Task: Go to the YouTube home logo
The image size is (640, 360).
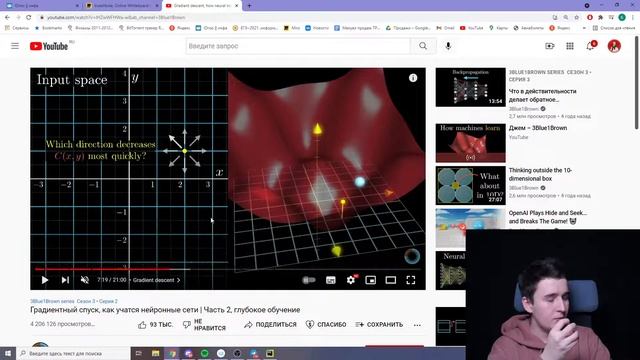Action: (49, 46)
